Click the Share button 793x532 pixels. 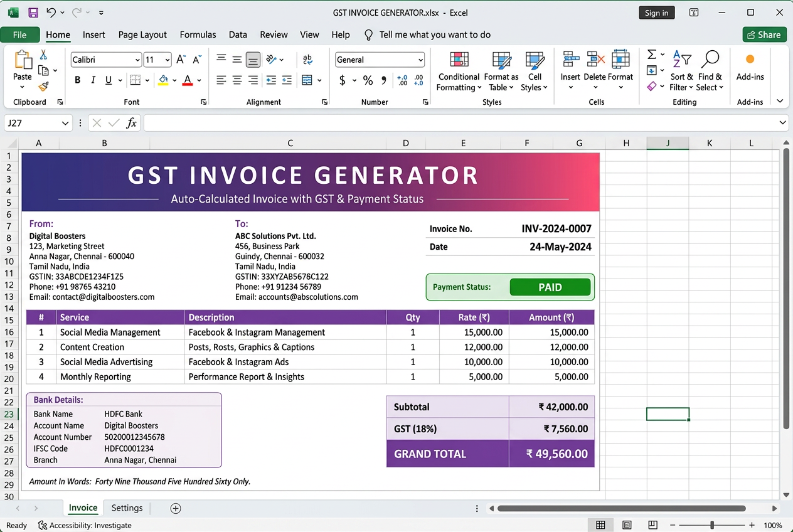764,35
